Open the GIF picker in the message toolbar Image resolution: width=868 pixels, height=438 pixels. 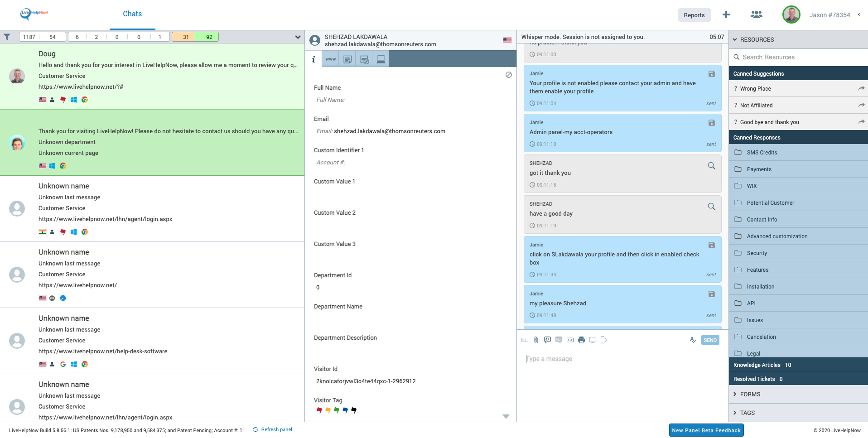pos(525,340)
